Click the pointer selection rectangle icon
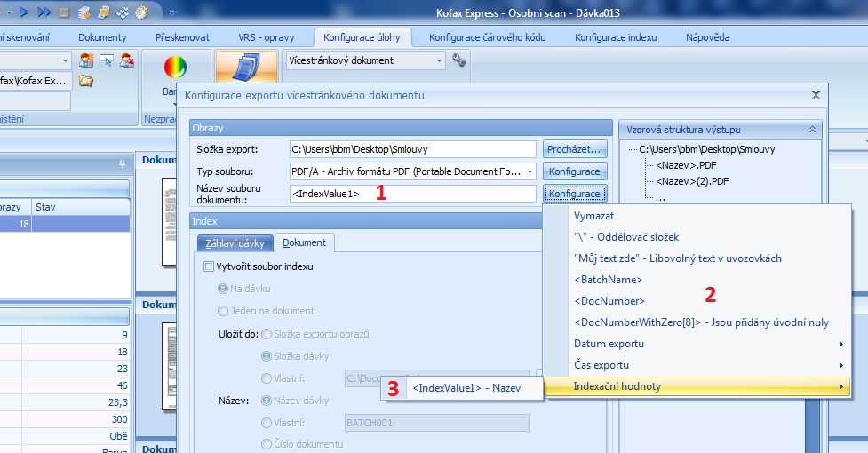868x453 pixels. (107, 60)
